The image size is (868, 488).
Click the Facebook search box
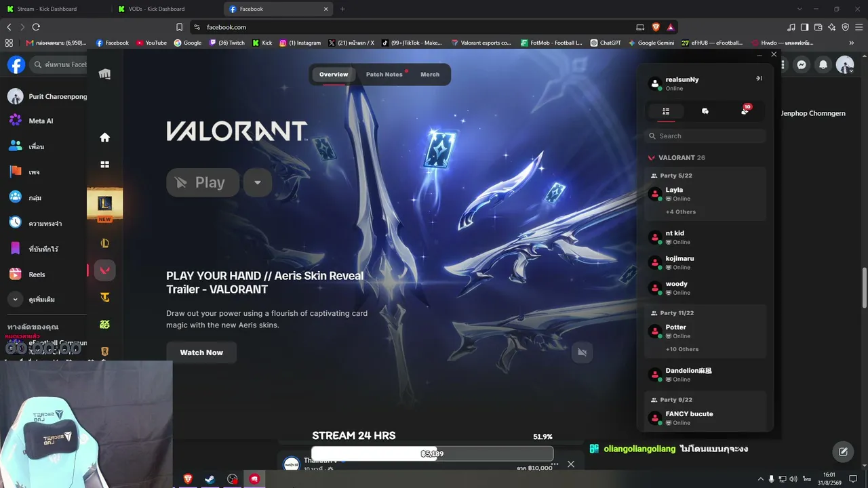click(59, 65)
